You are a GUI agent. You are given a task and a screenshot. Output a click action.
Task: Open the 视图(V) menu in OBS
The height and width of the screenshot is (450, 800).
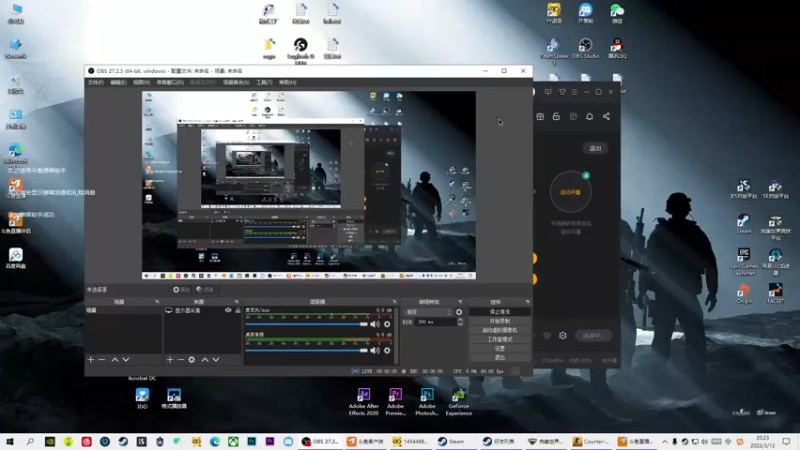[x=141, y=82]
